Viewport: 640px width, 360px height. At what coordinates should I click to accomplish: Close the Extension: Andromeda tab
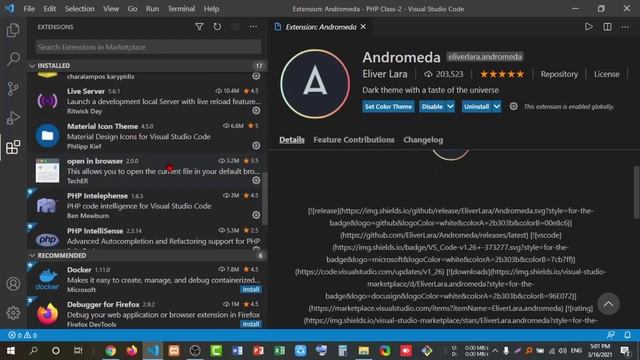(363, 27)
